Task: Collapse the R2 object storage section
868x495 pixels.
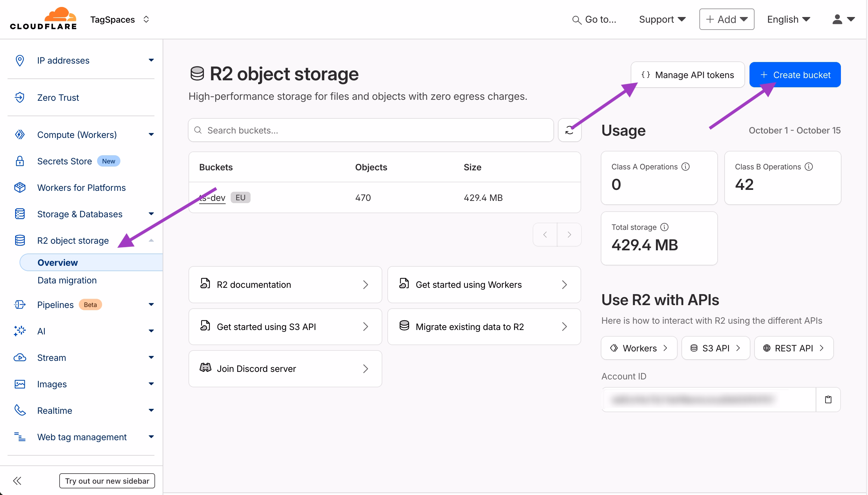Action: click(151, 241)
